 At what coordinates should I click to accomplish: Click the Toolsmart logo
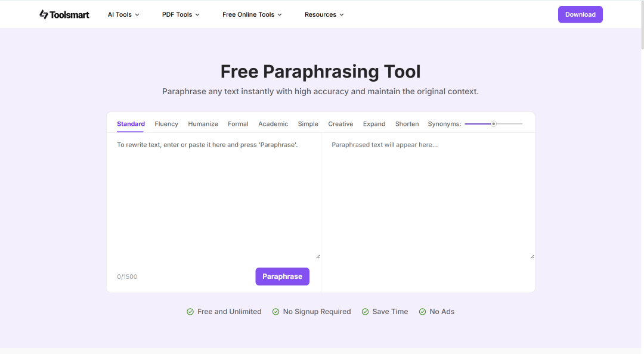click(x=64, y=14)
